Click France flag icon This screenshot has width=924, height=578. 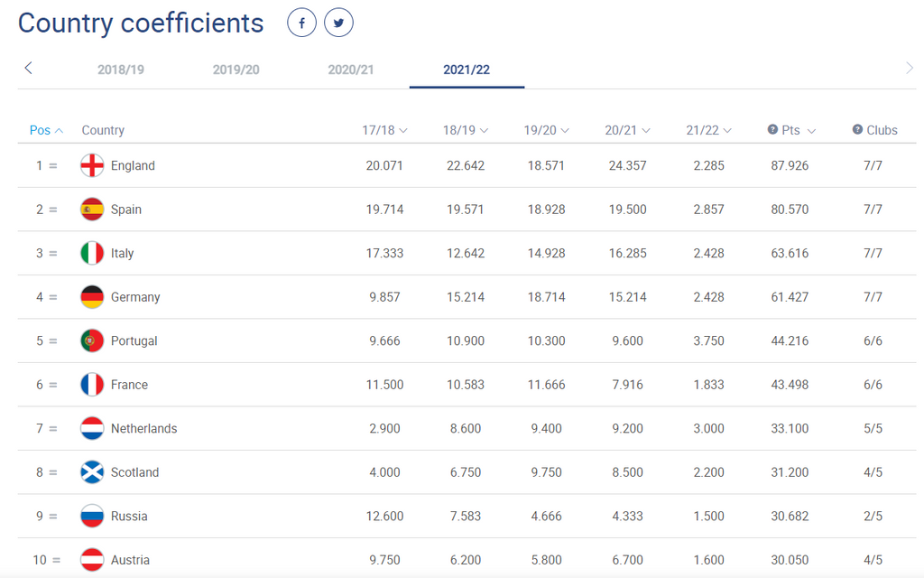click(x=92, y=385)
